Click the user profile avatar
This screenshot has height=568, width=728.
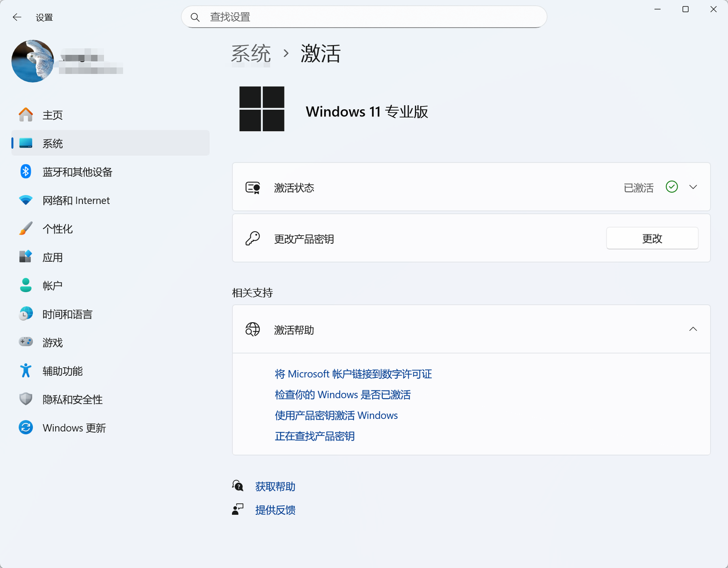tap(33, 61)
